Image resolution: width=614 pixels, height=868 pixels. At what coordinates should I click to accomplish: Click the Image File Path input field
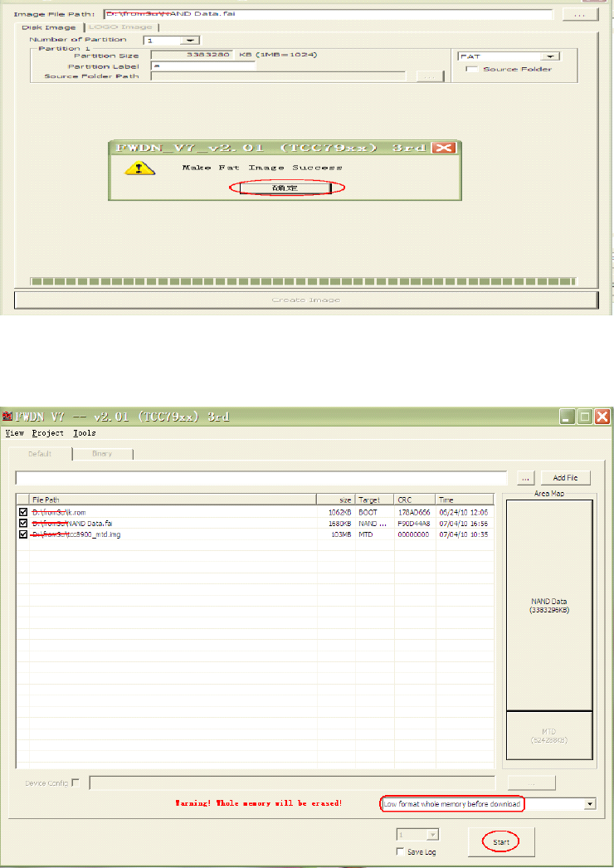coord(329,14)
